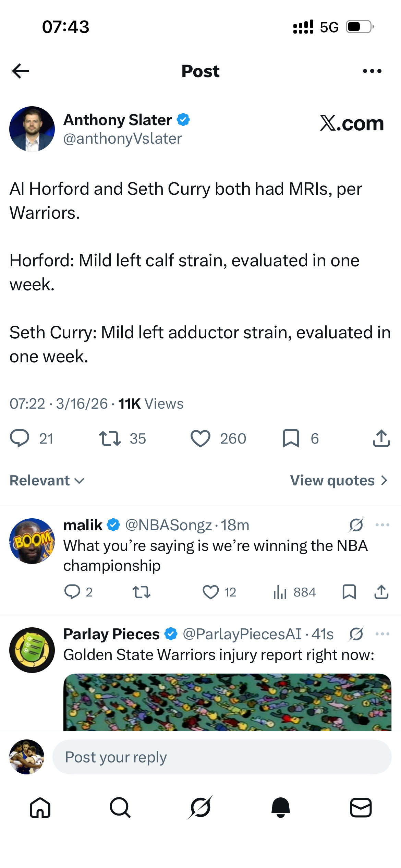Bookmark Anthony Slater's post

click(x=292, y=438)
